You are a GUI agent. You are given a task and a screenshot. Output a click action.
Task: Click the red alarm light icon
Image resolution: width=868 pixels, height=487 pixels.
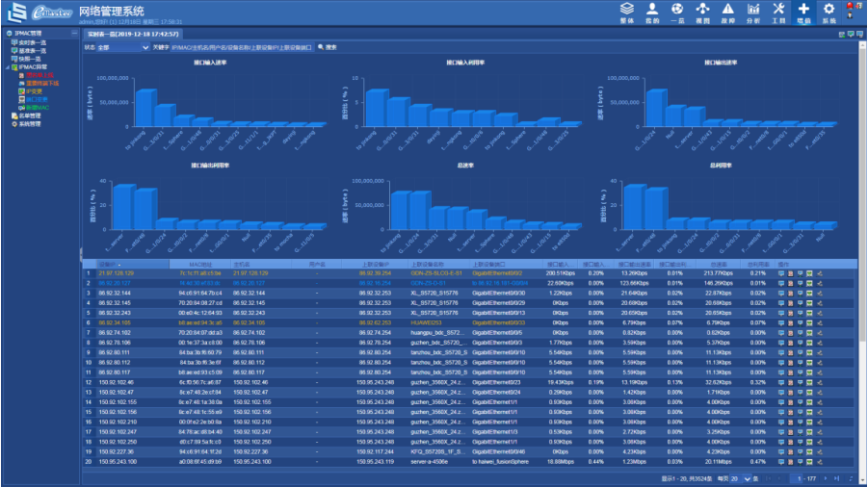[850, 6]
